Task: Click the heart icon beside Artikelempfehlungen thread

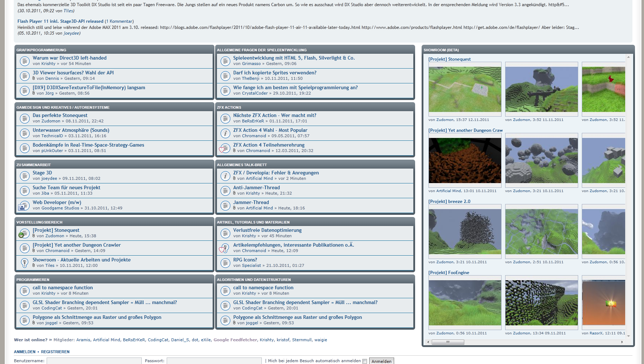Action: [x=222, y=250]
